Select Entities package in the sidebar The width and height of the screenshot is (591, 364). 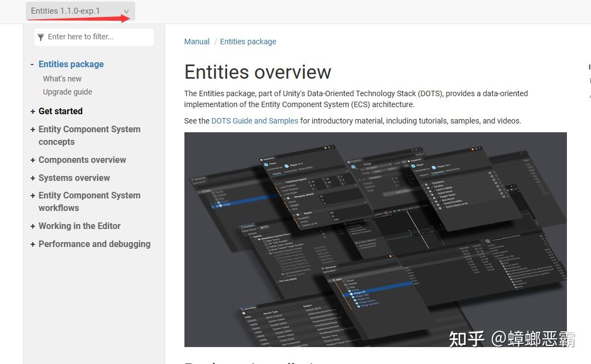tap(71, 64)
